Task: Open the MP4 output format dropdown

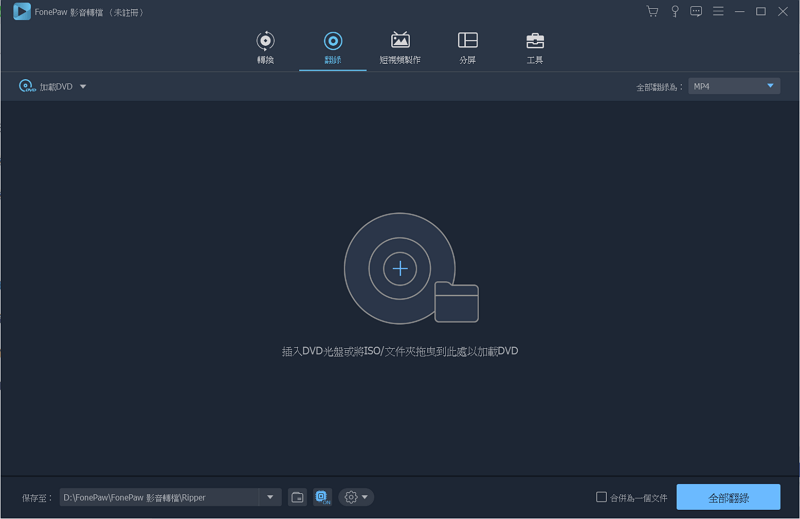Action: point(734,86)
